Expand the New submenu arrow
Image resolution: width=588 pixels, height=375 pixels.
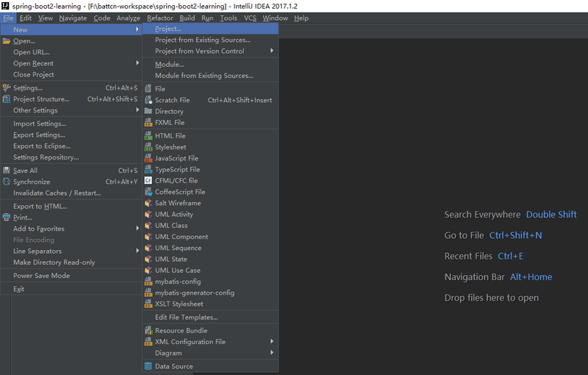point(137,29)
